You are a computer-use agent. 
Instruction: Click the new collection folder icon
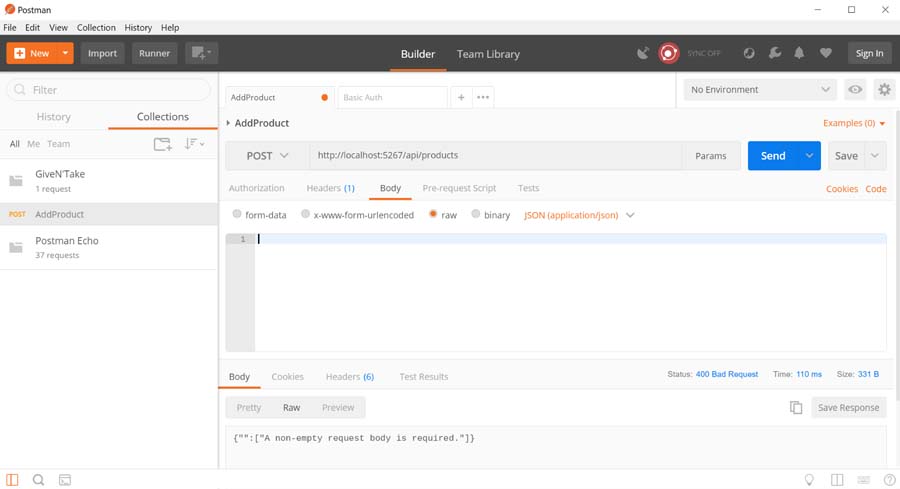coord(162,144)
